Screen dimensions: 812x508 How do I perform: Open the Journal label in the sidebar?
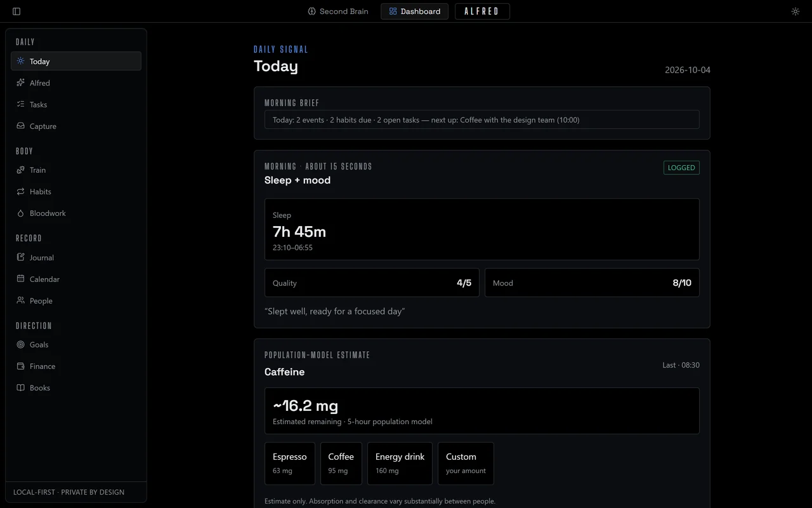tap(42, 258)
